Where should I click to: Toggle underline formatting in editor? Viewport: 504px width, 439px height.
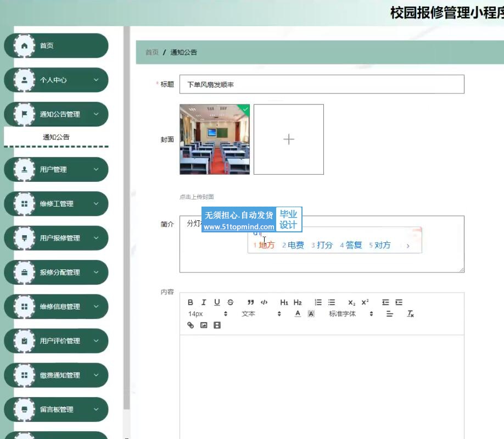pyautogui.click(x=217, y=302)
